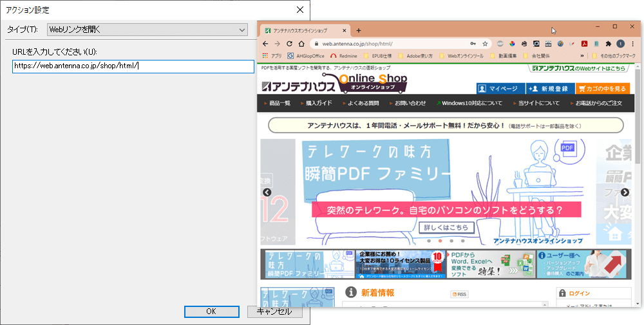Screen dimensions: 644x325
Task: Click the Adobe PDF extension icon
Action: pyautogui.click(x=584, y=44)
